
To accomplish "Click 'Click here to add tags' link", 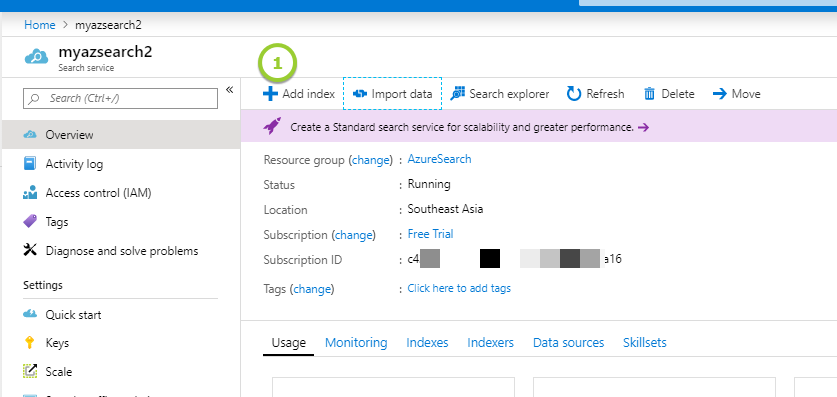I will pos(459,288).
